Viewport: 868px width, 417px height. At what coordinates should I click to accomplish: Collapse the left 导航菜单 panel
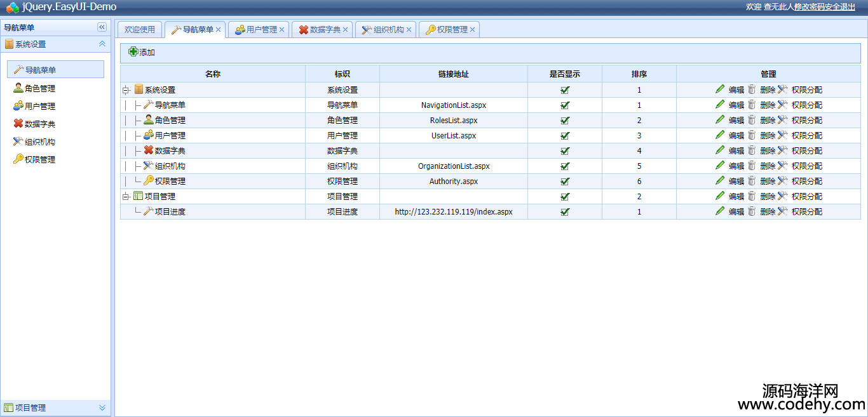(x=102, y=27)
